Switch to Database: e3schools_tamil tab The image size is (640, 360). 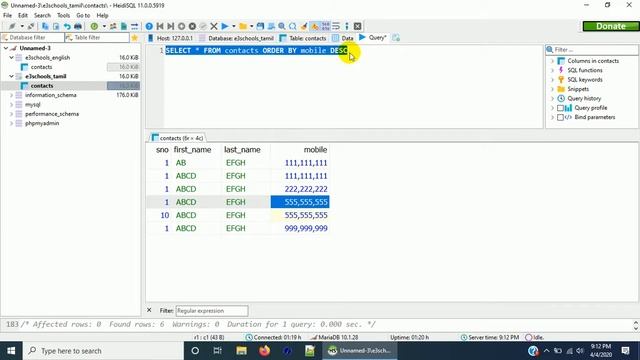click(236, 38)
